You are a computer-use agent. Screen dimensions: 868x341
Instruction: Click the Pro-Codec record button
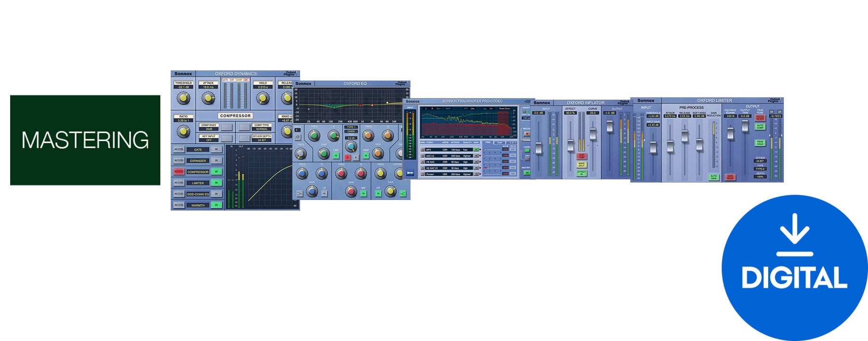pos(527,134)
